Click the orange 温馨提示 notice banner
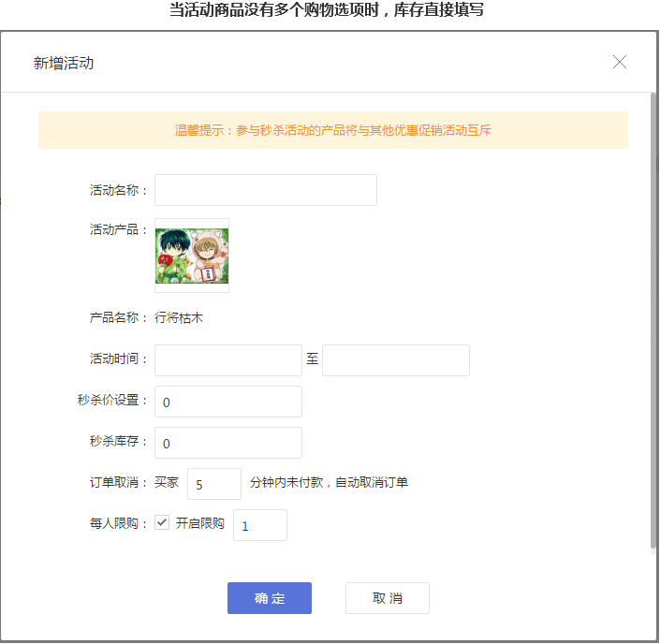 point(332,131)
